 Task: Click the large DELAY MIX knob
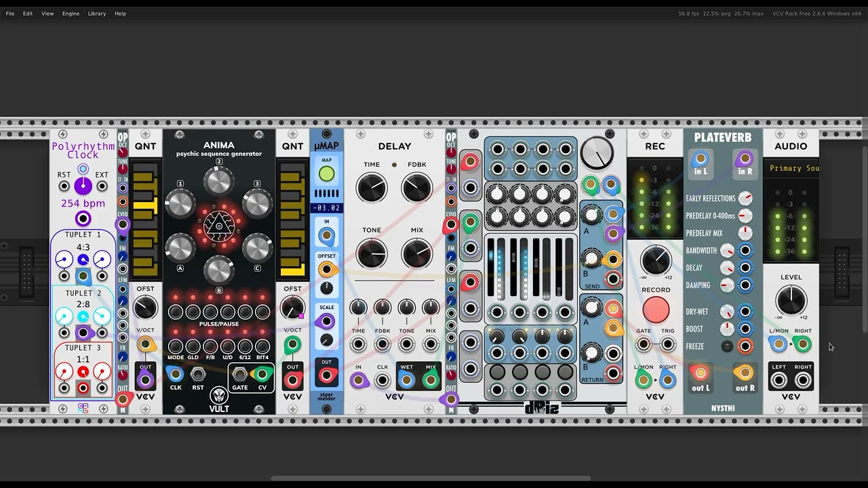click(x=417, y=254)
